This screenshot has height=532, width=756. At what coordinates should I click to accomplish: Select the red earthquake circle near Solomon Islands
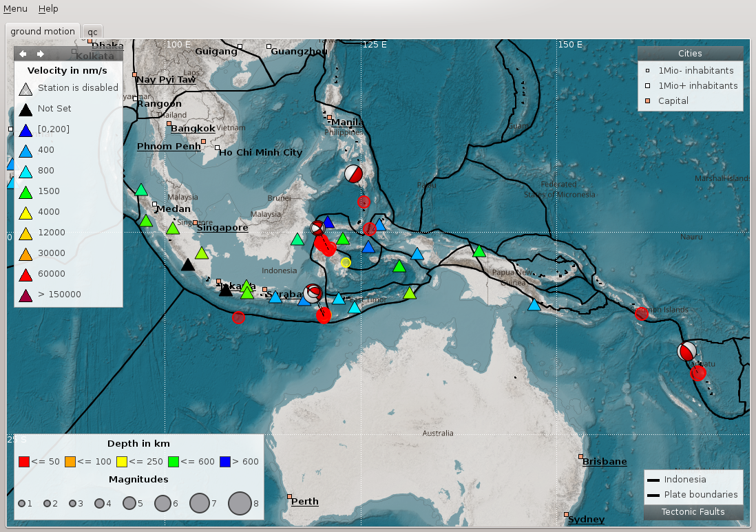point(642,313)
